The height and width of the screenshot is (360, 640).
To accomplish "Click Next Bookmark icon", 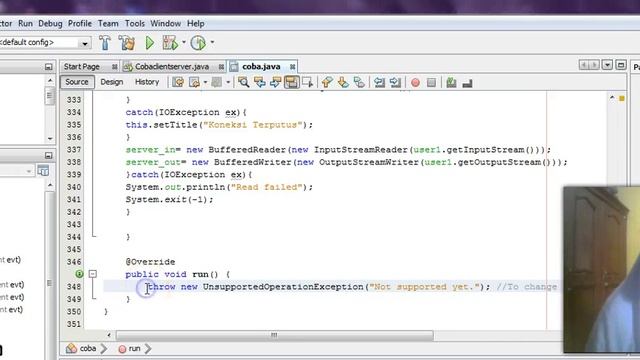I will [x=343, y=82].
